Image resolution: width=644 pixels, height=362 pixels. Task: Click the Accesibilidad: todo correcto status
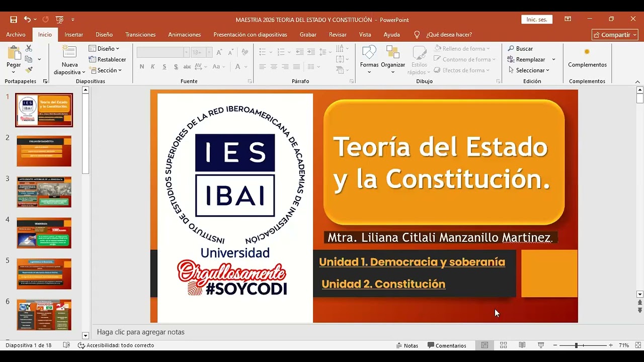pyautogui.click(x=116, y=345)
